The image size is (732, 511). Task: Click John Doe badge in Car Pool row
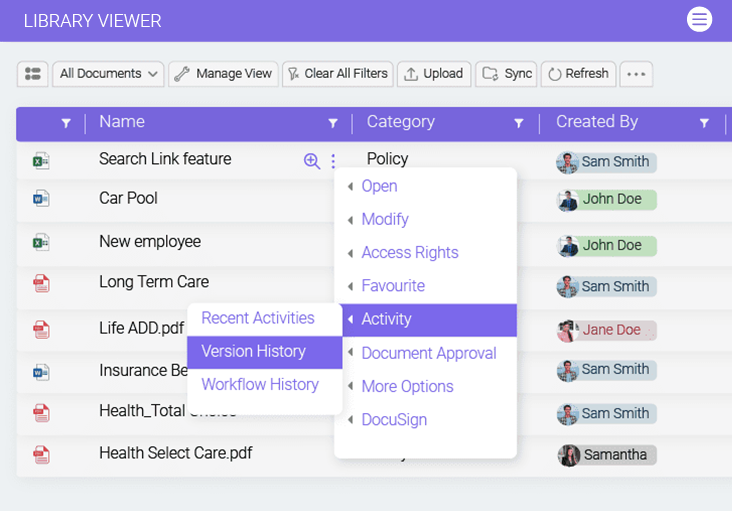tap(606, 200)
